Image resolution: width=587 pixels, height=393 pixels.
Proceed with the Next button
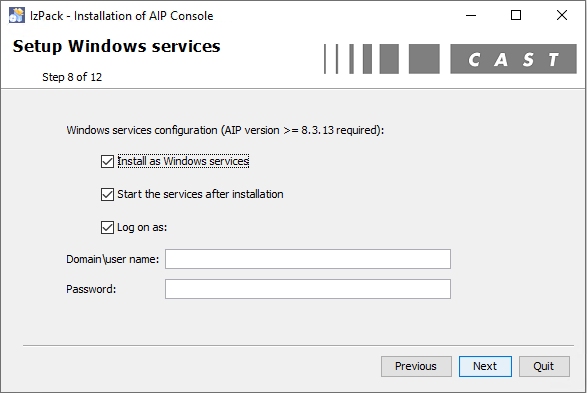[x=485, y=366]
